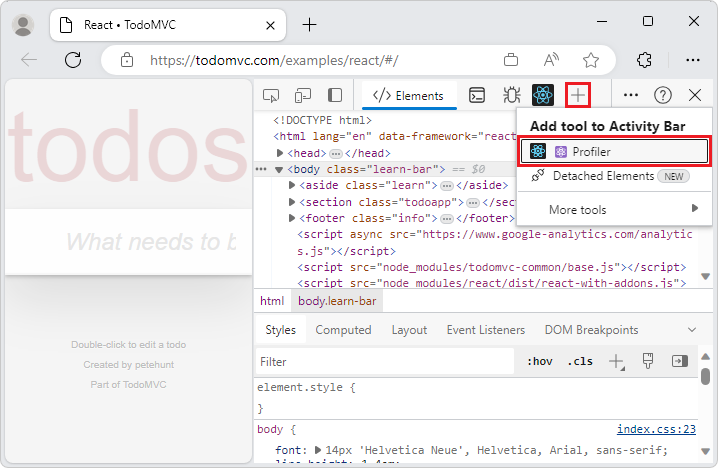Image resolution: width=718 pixels, height=468 pixels.
Task: Click the plus More tools button
Action: coord(578,95)
